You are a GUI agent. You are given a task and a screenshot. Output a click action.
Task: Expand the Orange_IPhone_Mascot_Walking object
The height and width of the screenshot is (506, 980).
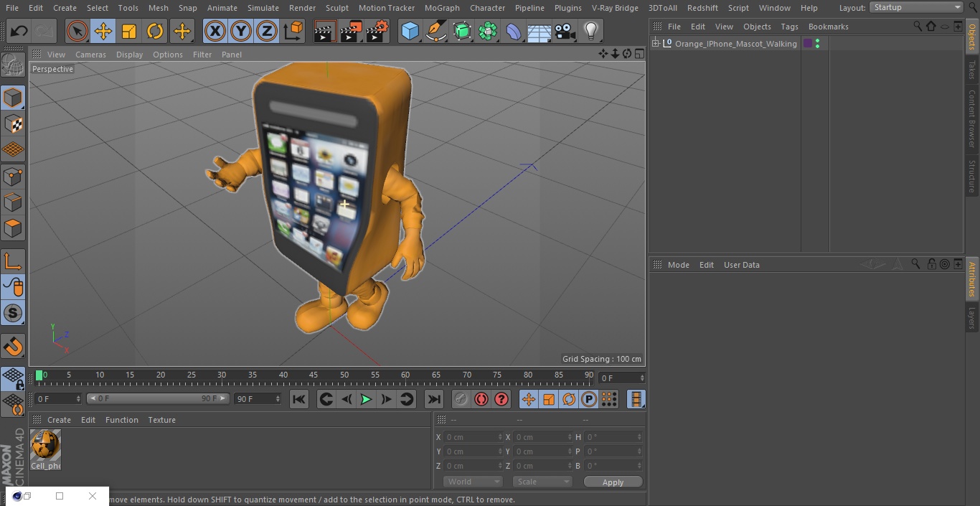[655, 44]
